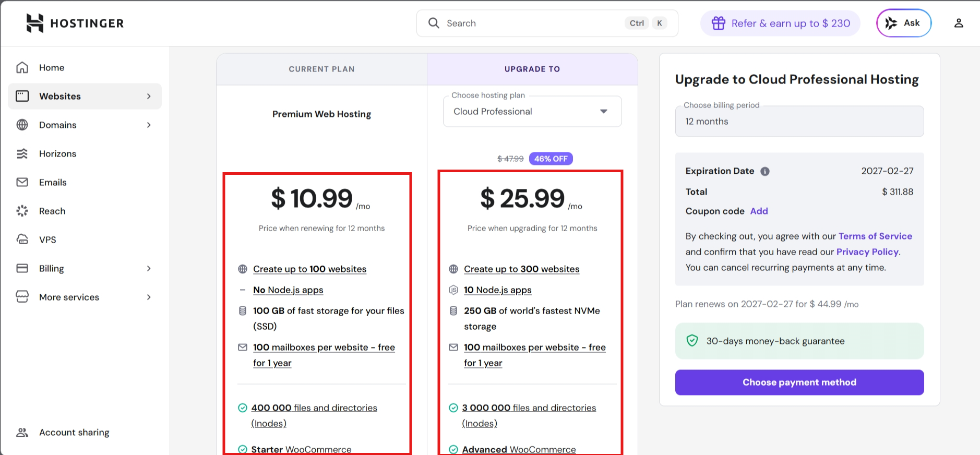Image resolution: width=980 pixels, height=455 pixels.
Task: Click the Billing card icon
Action: pos(22,268)
